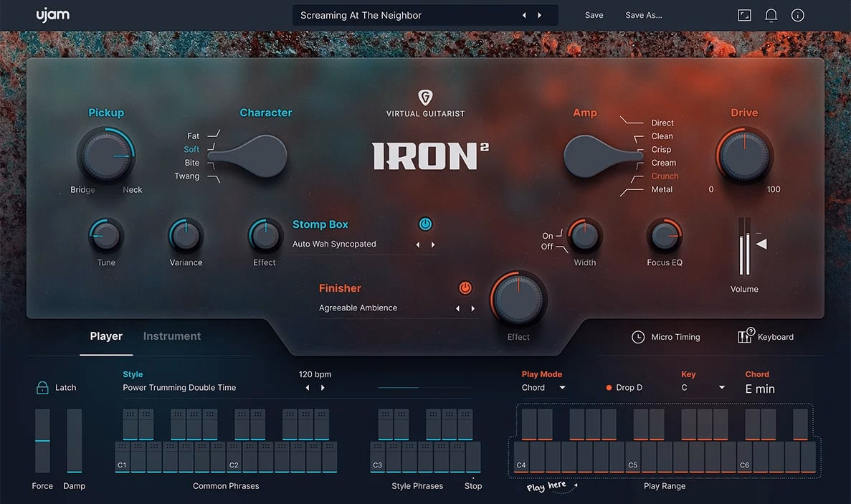851x504 pixels.
Task: Open Keyboard help icon
Action: pyautogui.click(x=746, y=336)
